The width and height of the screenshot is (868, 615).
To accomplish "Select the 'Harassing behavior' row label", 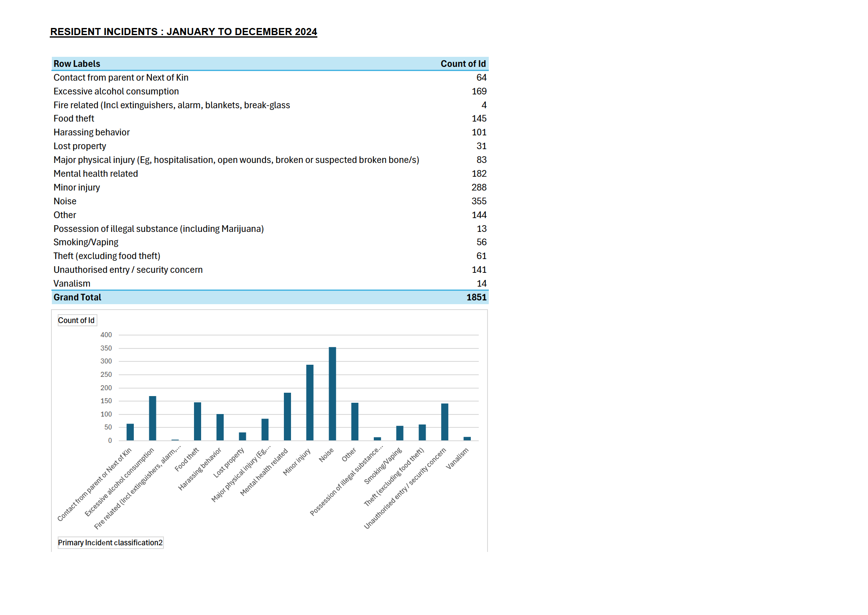I will (92, 132).
